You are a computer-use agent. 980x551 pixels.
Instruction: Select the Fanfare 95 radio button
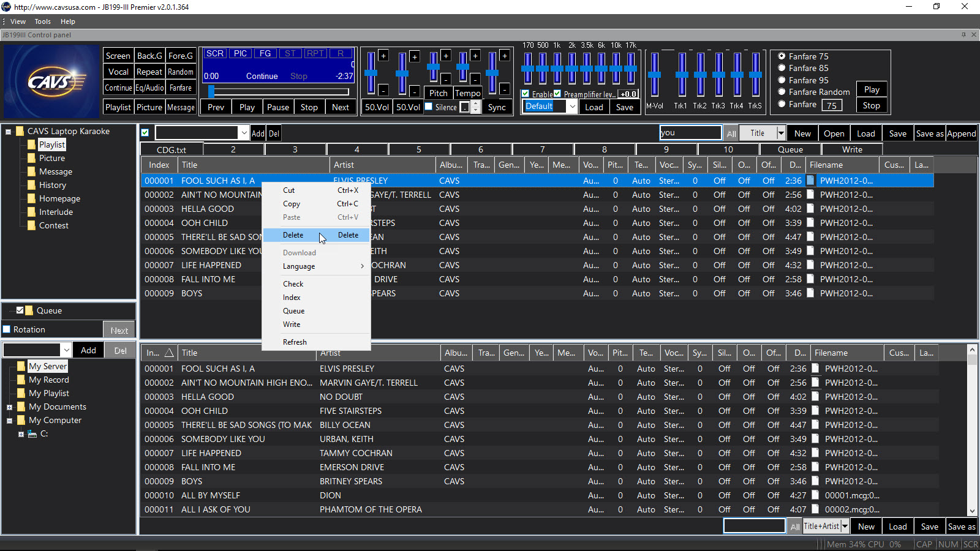coord(782,80)
